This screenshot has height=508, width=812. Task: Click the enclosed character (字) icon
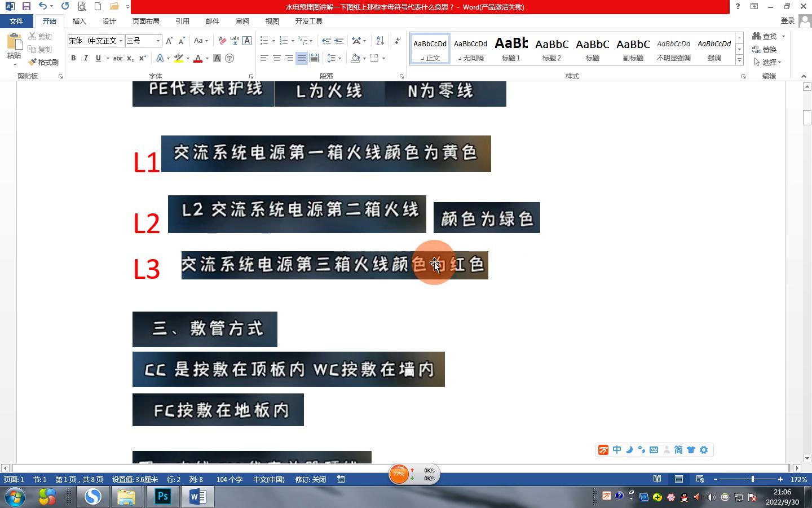coord(230,58)
